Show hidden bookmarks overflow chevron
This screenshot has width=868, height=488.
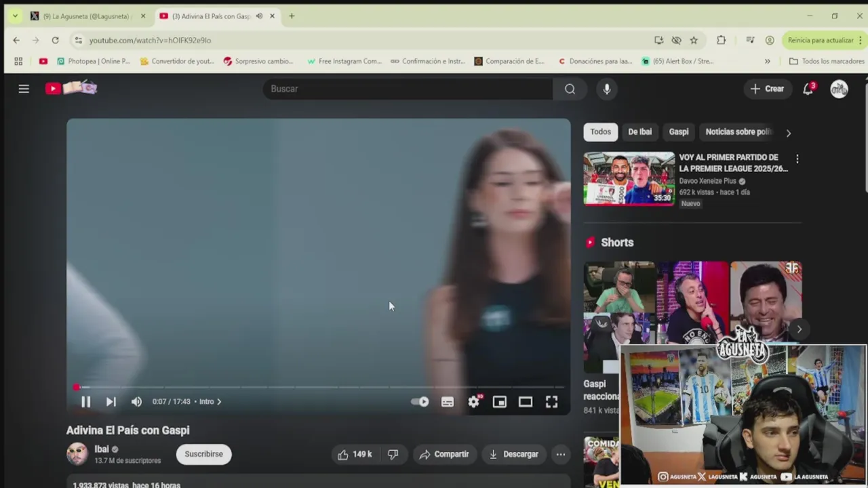click(x=767, y=61)
